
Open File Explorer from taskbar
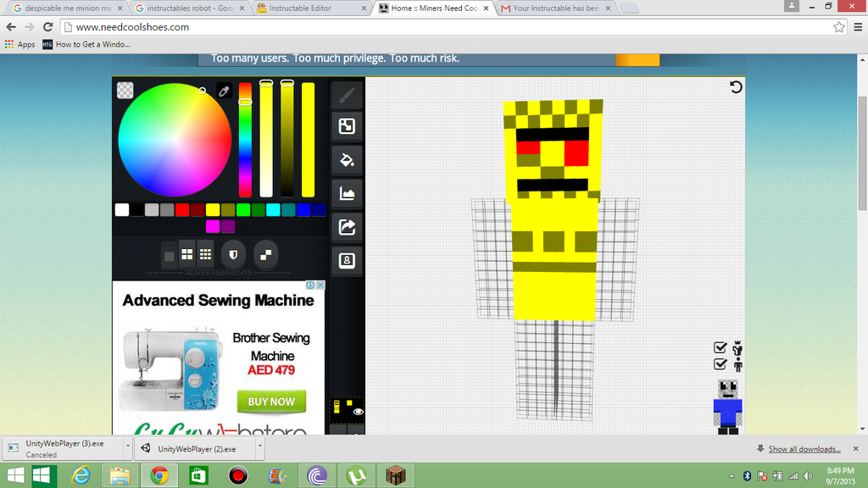click(x=120, y=475)
